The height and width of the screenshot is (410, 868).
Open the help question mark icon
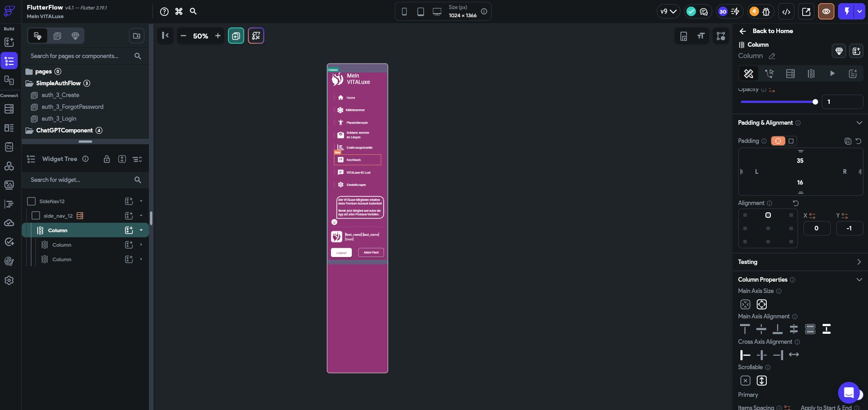tap(164, 11)
